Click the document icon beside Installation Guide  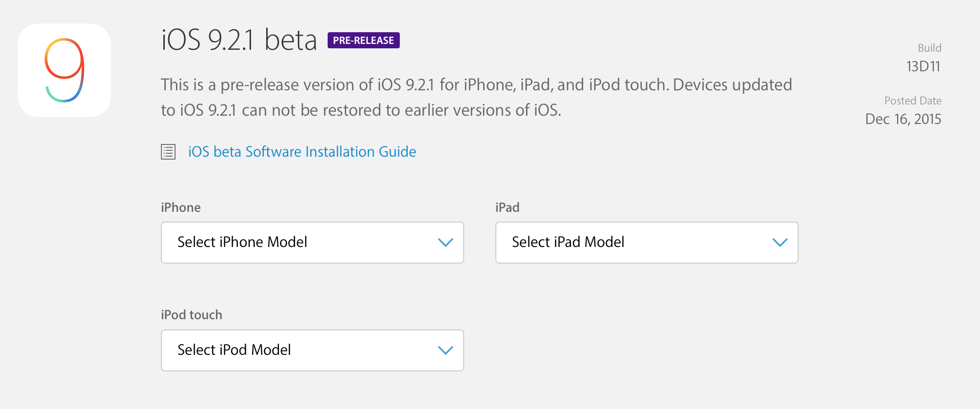(168, 152)
